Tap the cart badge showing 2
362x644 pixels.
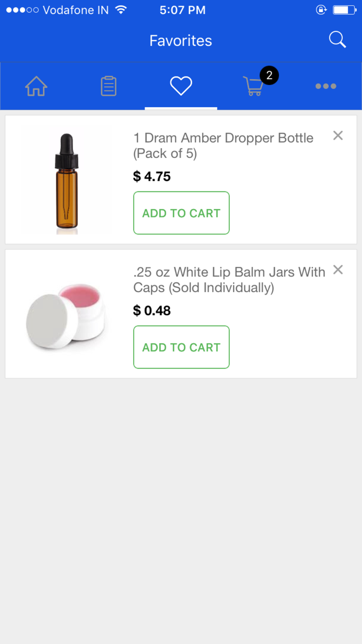269,75
